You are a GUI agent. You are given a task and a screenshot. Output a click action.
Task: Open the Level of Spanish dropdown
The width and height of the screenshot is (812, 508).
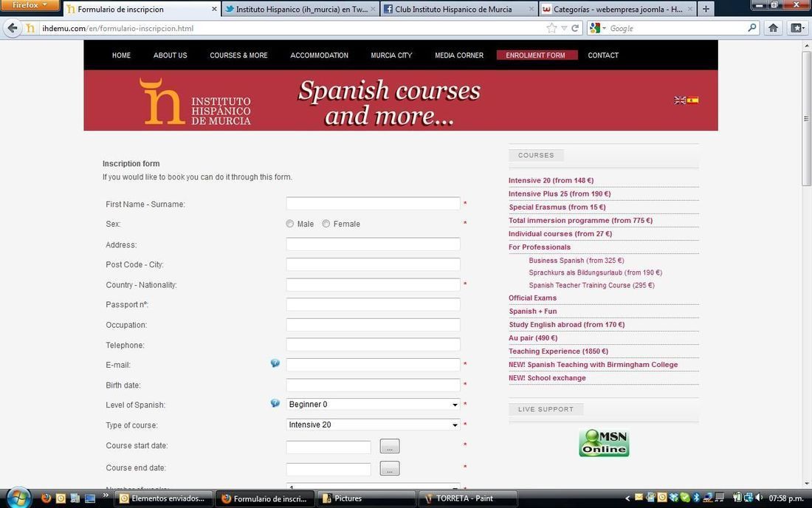[373, 405]
